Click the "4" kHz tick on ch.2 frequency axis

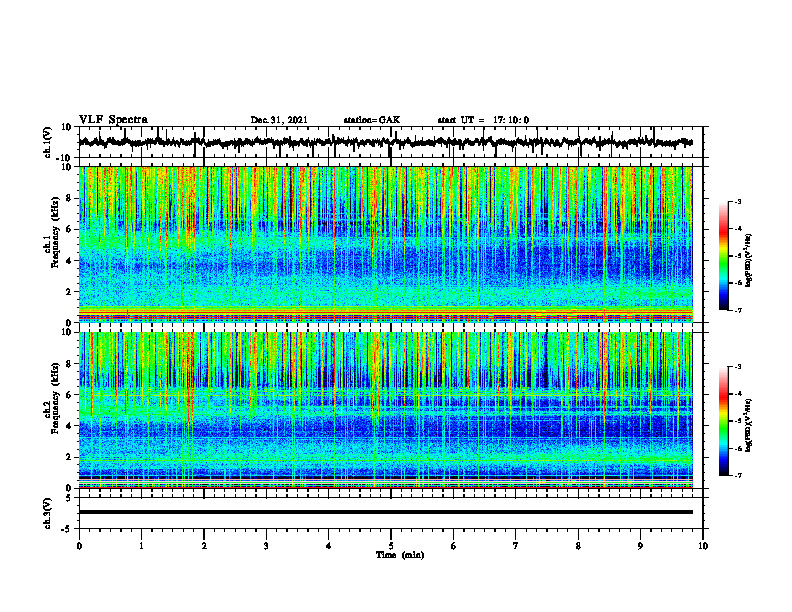[x=69, y=426]
